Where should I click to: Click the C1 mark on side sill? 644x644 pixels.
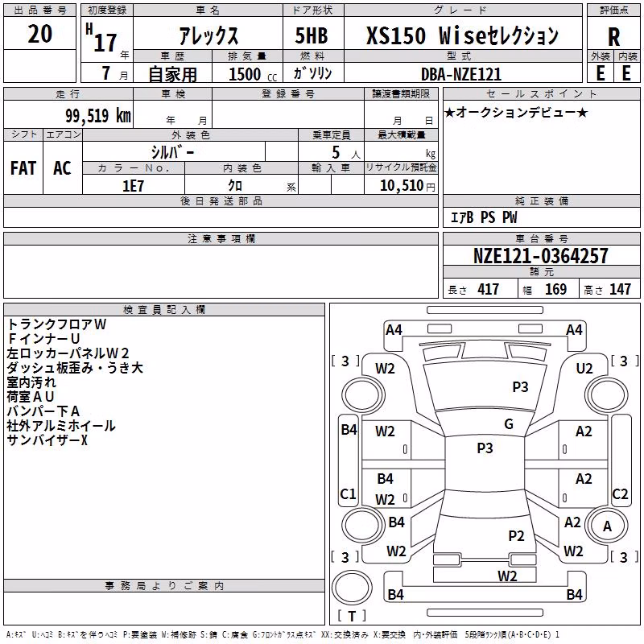(348, 493)
